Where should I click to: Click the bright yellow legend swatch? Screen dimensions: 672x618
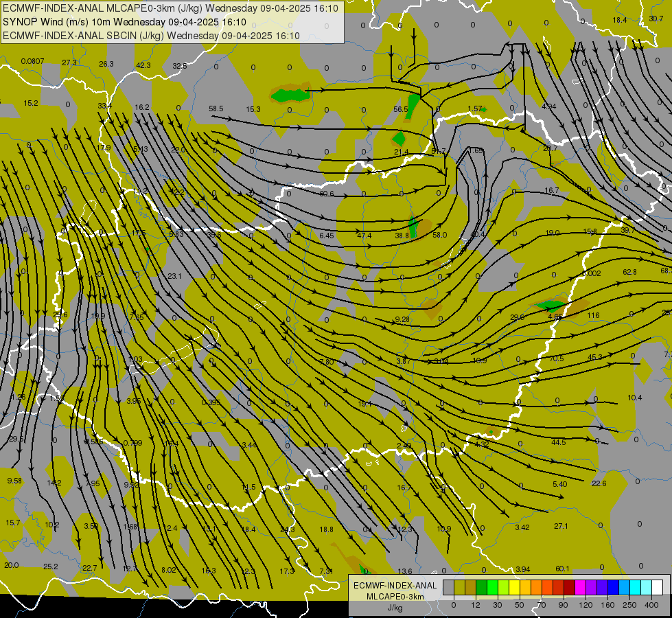pyautogui.click(x=514, y=587)
